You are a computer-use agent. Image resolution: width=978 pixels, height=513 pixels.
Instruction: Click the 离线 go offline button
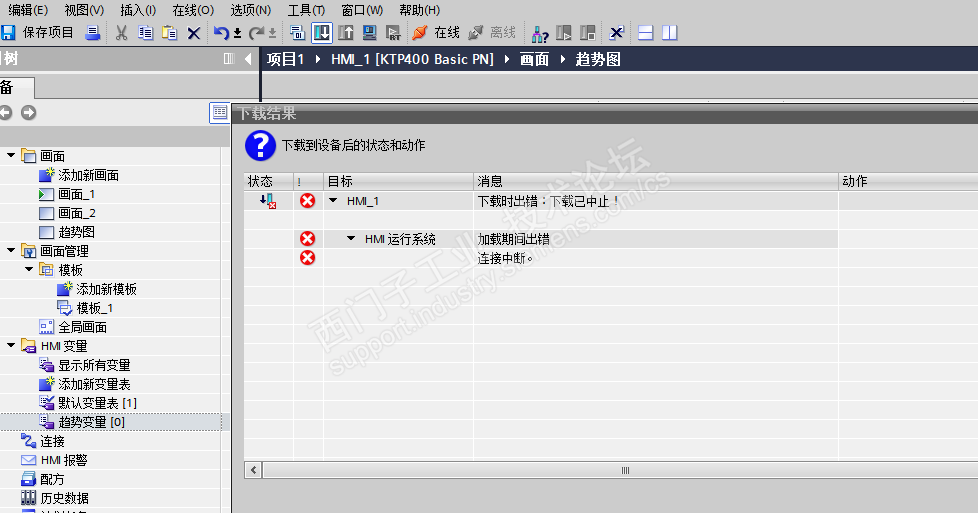tap(503, 32)
